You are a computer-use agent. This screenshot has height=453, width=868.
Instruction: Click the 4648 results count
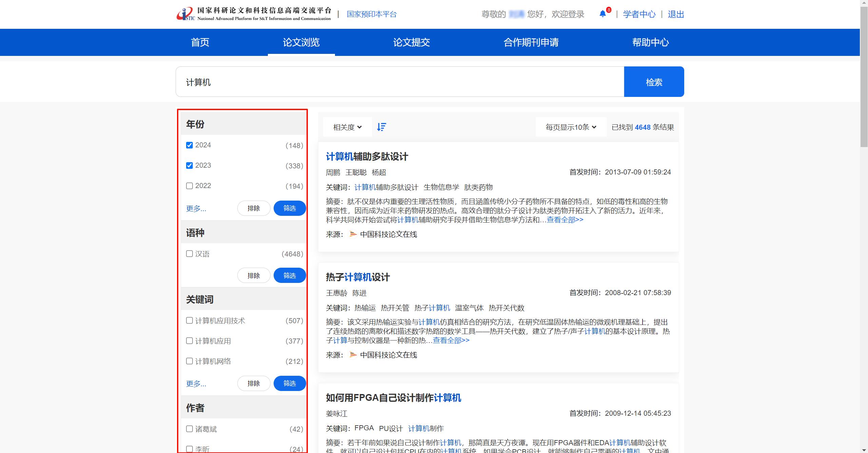643,127
